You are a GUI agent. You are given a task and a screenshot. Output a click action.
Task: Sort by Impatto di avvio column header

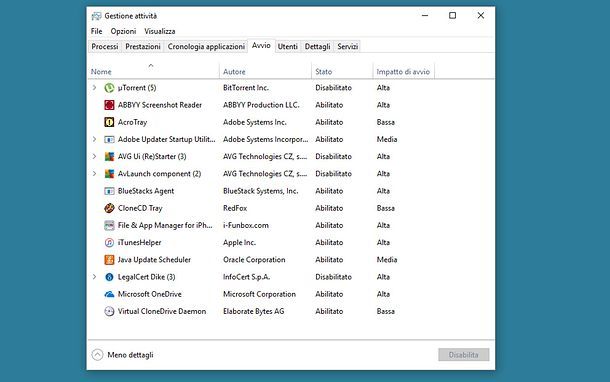pos(403,72)
